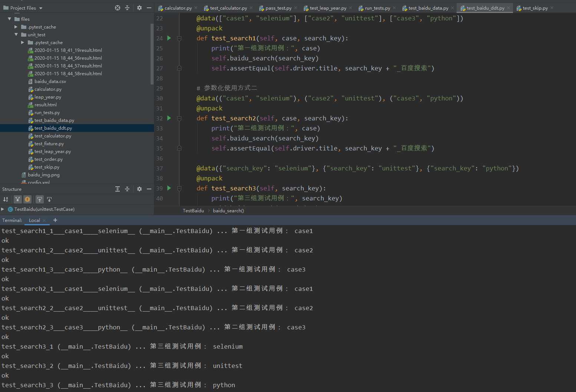Run test_search2 via gutter arrow
Screen dimensions: 576x392
[169, 118]
